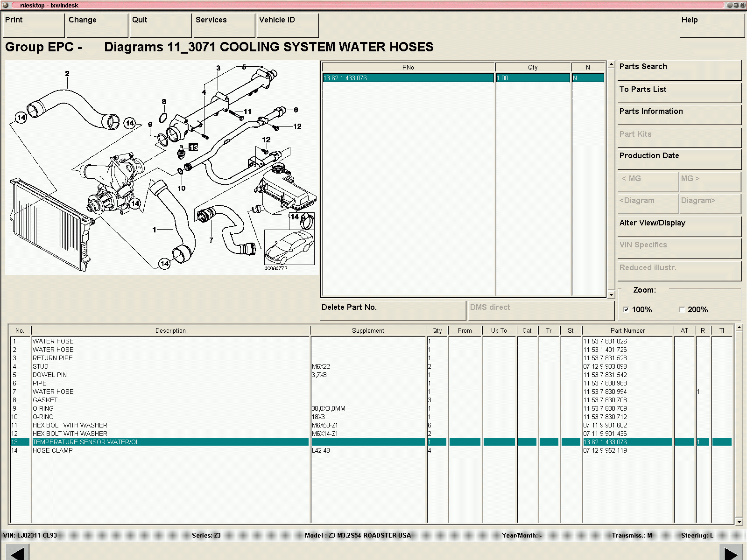747x560 pixels.
Task: Enable 200% zoom checkbox
Action: point(682,309)
